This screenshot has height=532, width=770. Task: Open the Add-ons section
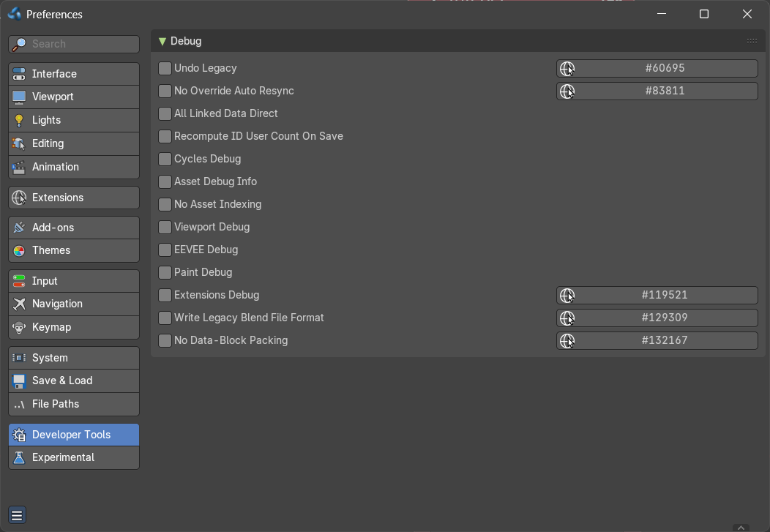[74, 228]
